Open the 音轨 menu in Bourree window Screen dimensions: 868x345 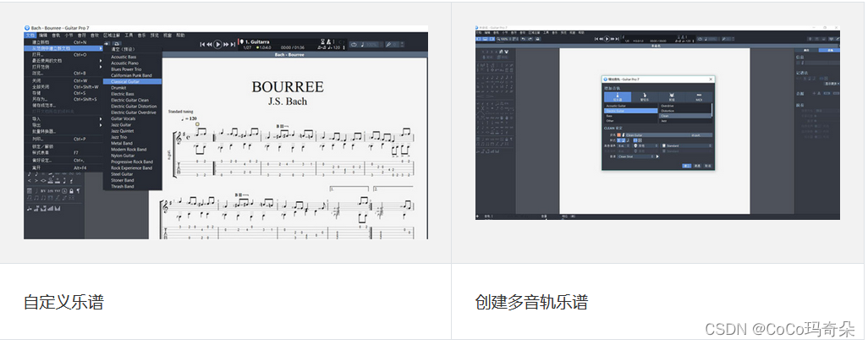(56, 35)
